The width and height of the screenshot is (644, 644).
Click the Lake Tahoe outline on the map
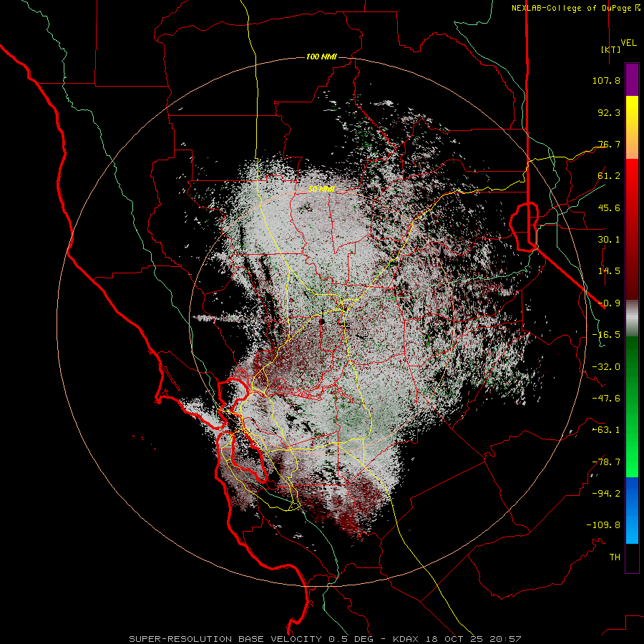pos(525,226)
